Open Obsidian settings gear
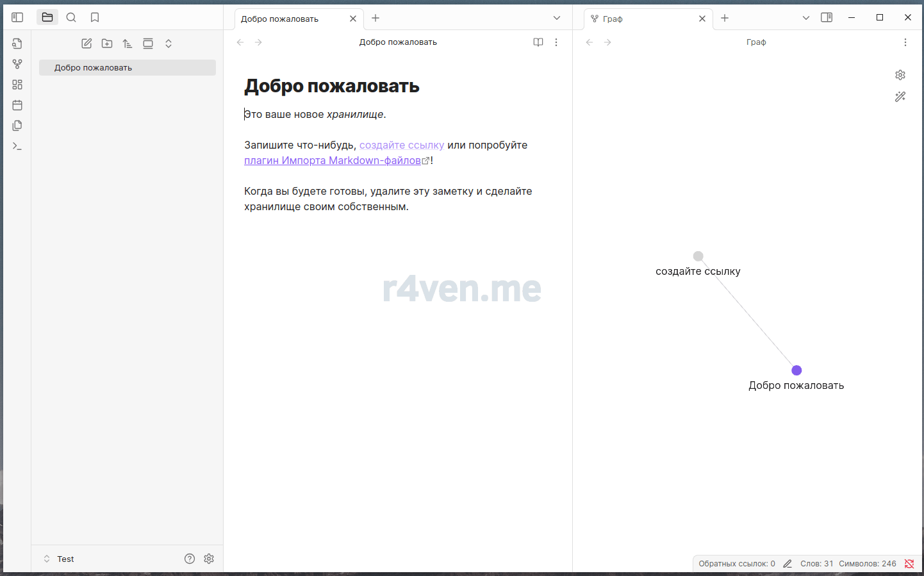The image size is (924, 576). [209, 559]
